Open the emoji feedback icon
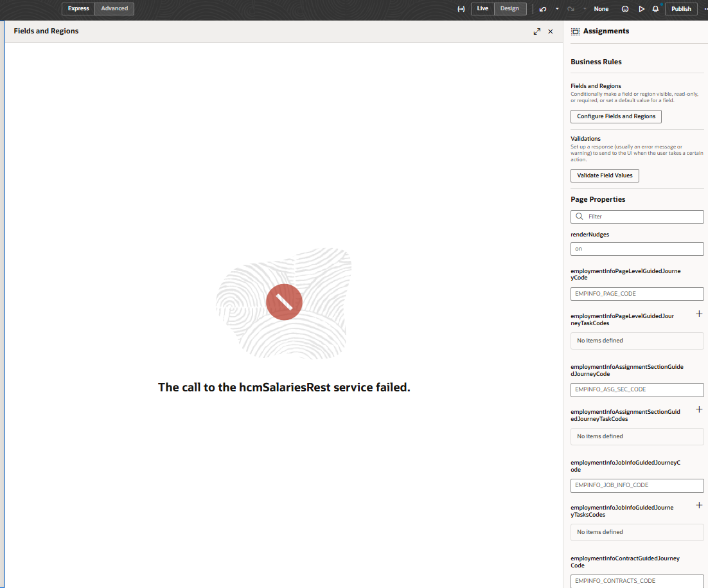 (x=624, y=8)
